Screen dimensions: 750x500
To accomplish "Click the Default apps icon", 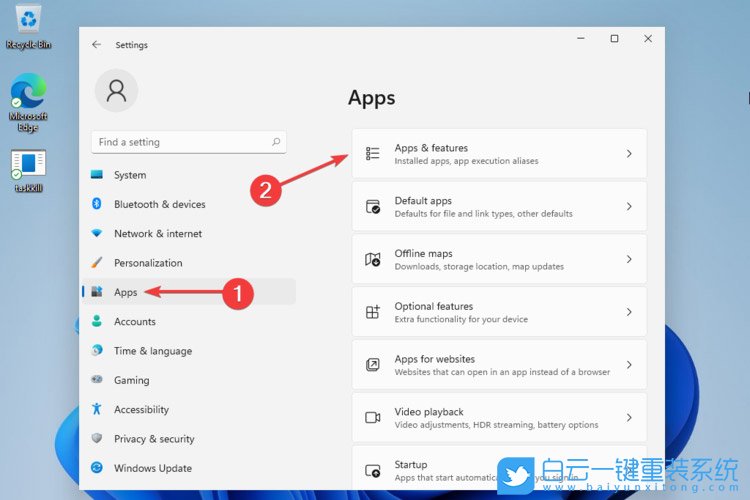I will point(373,207).
